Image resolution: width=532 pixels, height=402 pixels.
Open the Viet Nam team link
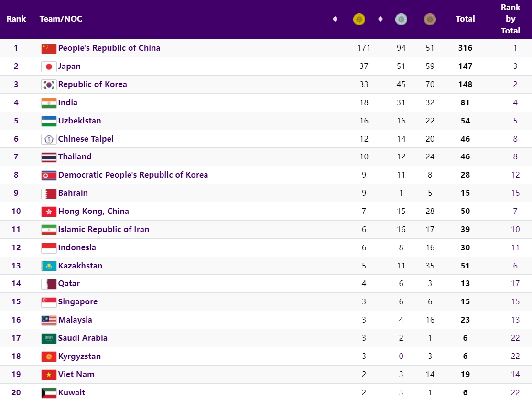(x=76, y=374)
